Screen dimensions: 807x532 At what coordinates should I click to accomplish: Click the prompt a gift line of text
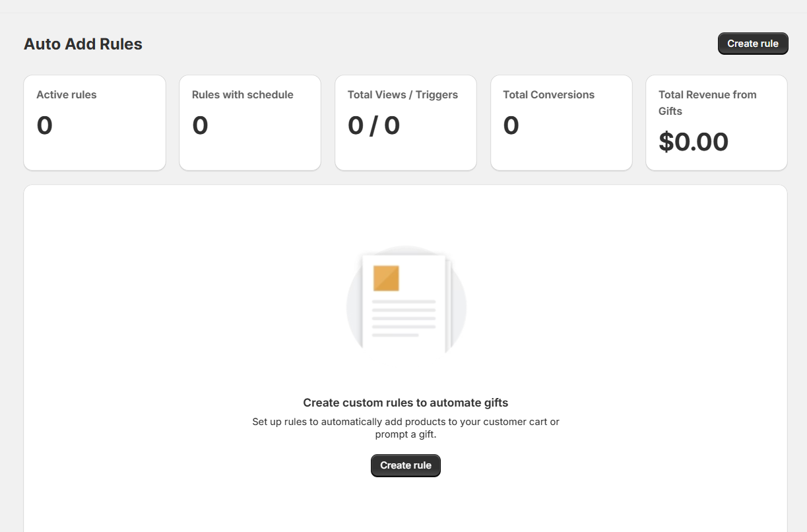coord(406,435)
